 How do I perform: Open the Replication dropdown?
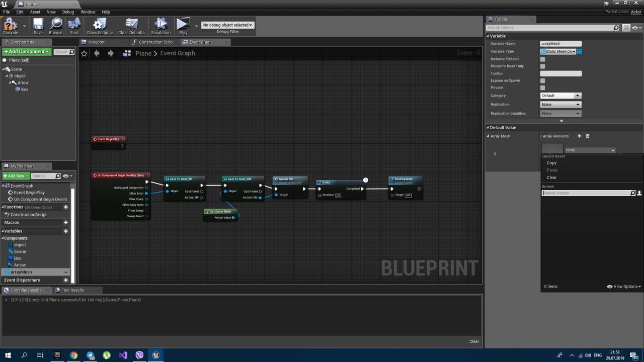click(560, 105)
